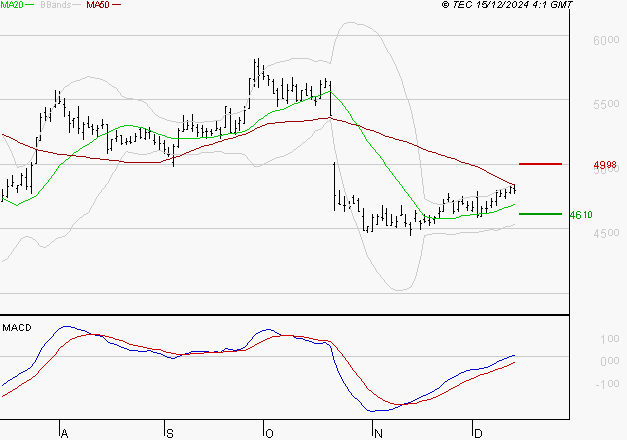
Task: Click the green MA20 legend line swatch
Action: coord(33,6)
